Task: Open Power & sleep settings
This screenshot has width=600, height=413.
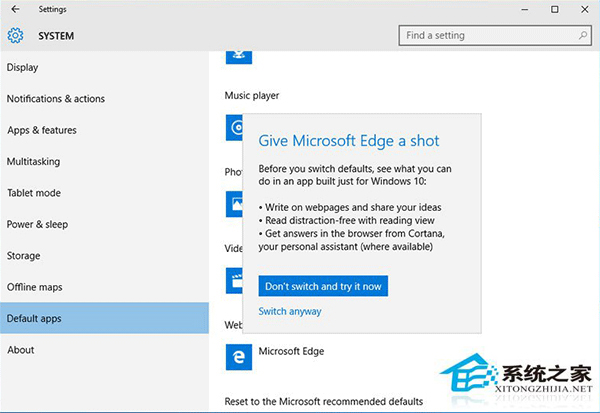Action: (104, 224)
